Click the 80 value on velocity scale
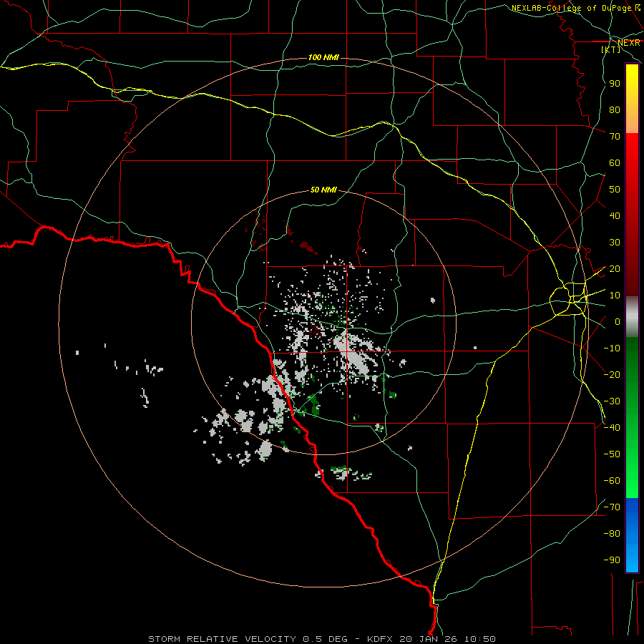 coord(615,110)
